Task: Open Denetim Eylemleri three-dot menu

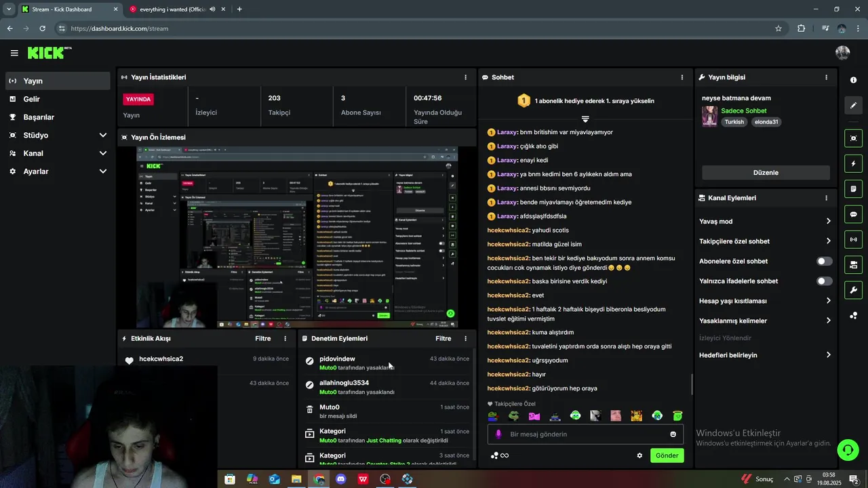Action: click(465, 338)
